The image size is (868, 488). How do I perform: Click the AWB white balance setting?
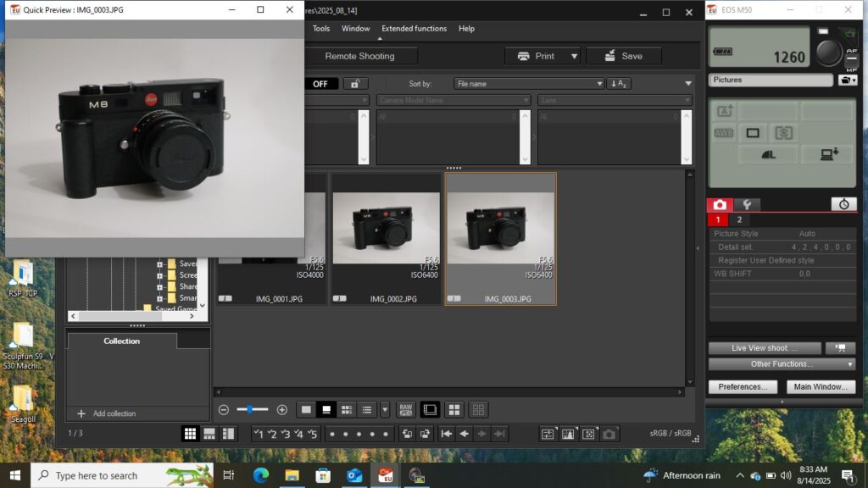[x=724, y=133]
